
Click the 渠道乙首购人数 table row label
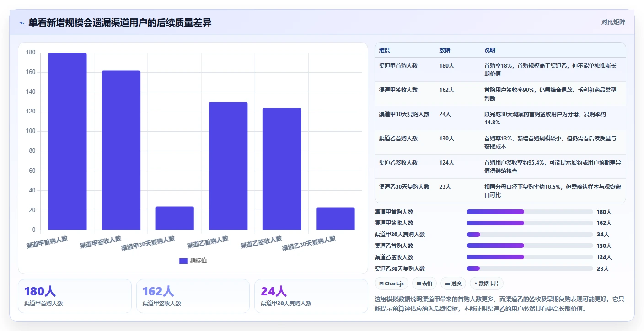(398, 138)
